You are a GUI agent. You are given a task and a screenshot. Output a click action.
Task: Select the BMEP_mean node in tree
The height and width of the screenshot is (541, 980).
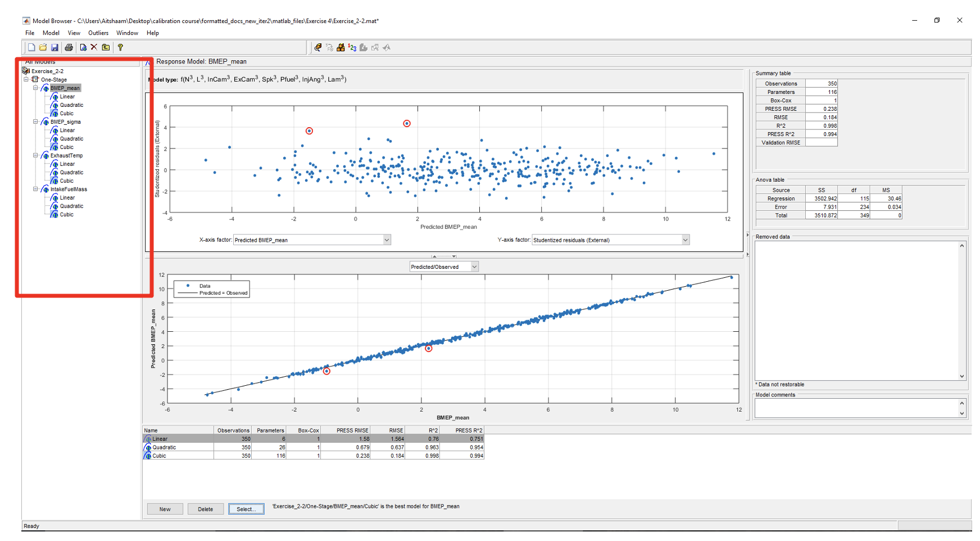click(x=65, y=88)
